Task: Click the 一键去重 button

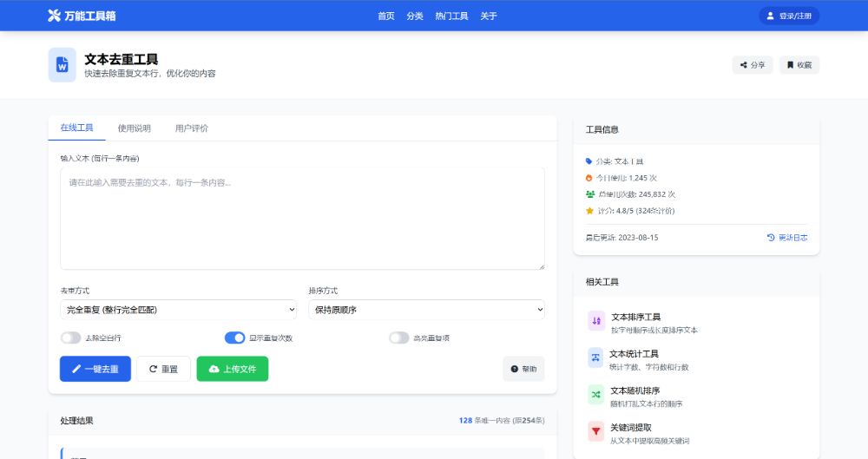Action: click(95, 369)
